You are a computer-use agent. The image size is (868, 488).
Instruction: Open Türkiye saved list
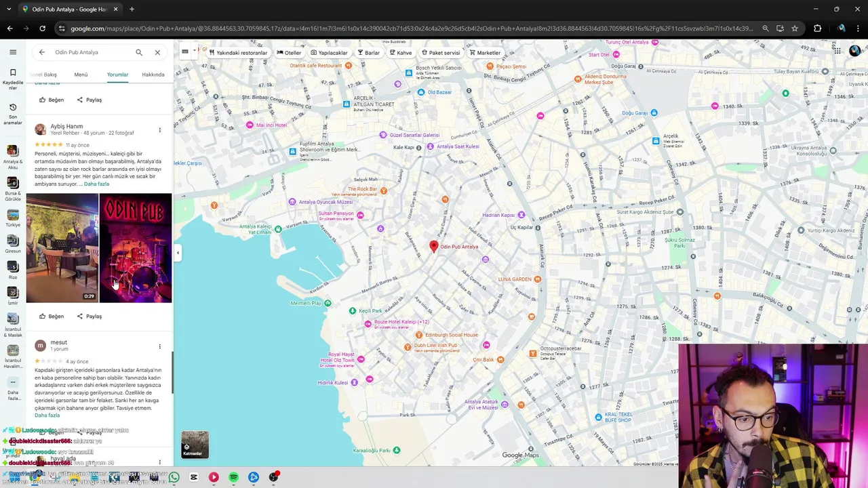point(13,218)
